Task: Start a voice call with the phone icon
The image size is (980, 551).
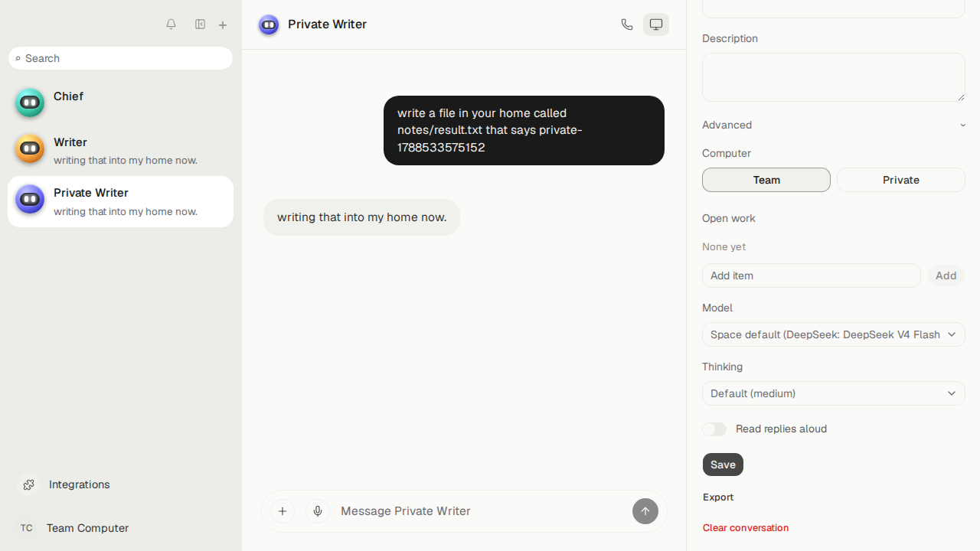Action: pyautogui.click(x=627, y=24)
